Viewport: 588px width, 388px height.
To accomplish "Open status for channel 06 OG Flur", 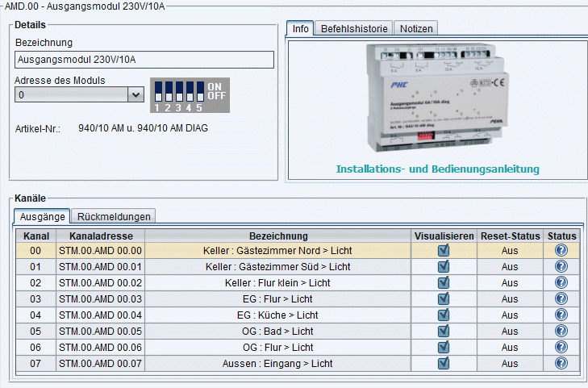I will pyautogui.click(x=561, y=348).
